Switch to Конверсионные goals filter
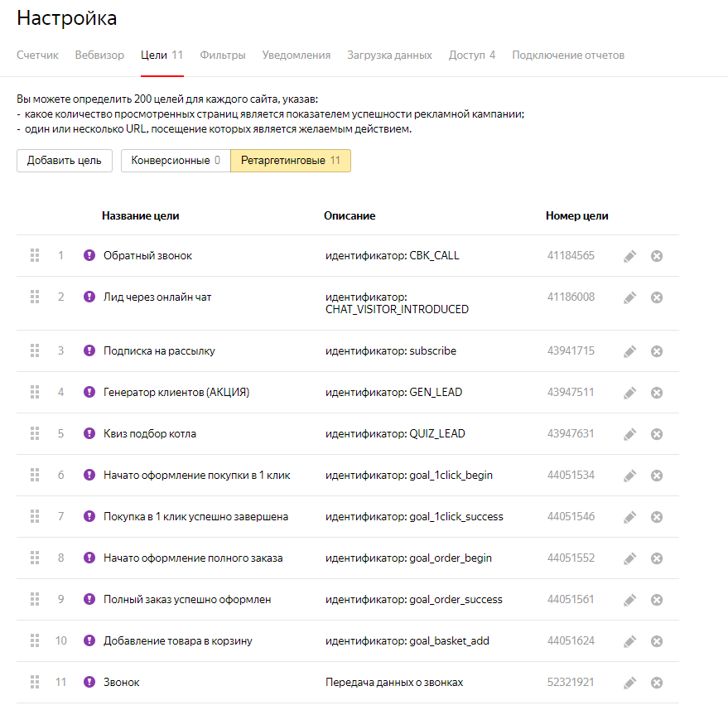The height and width of the screenshot is (715, 728). coord(175,161)
